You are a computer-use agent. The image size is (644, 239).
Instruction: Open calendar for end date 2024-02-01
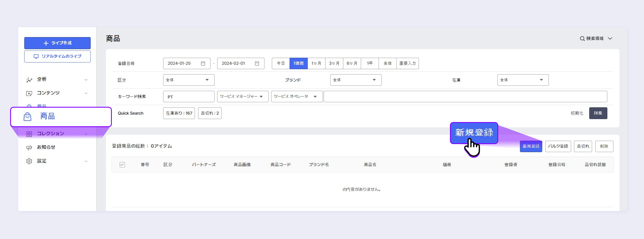tap(257, 64)
